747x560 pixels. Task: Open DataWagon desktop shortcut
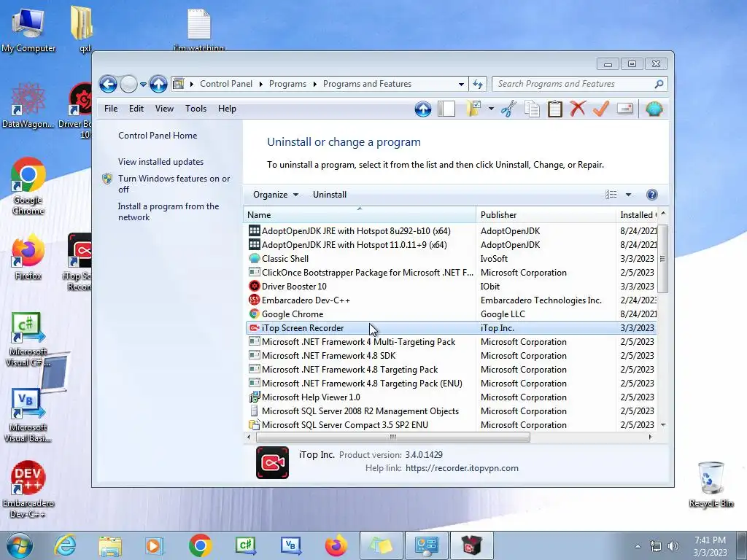(28, 105)
